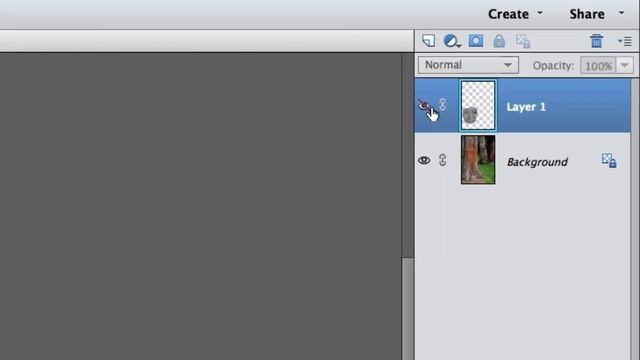Click the Layer 1 name text

click(526, 107)
